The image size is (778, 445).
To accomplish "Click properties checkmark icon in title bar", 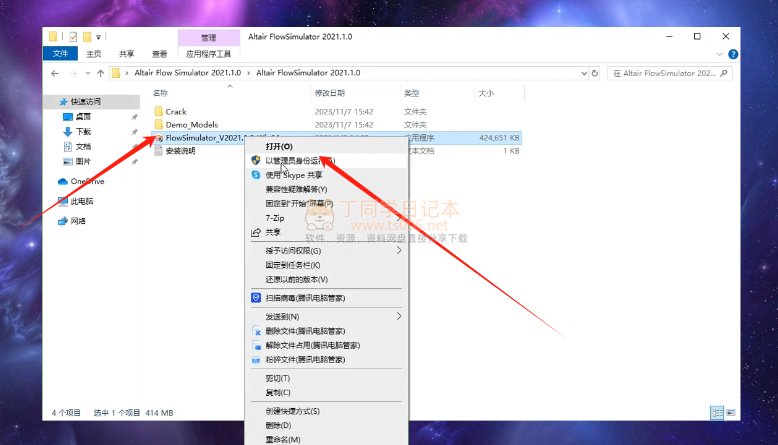I will 73,37.
